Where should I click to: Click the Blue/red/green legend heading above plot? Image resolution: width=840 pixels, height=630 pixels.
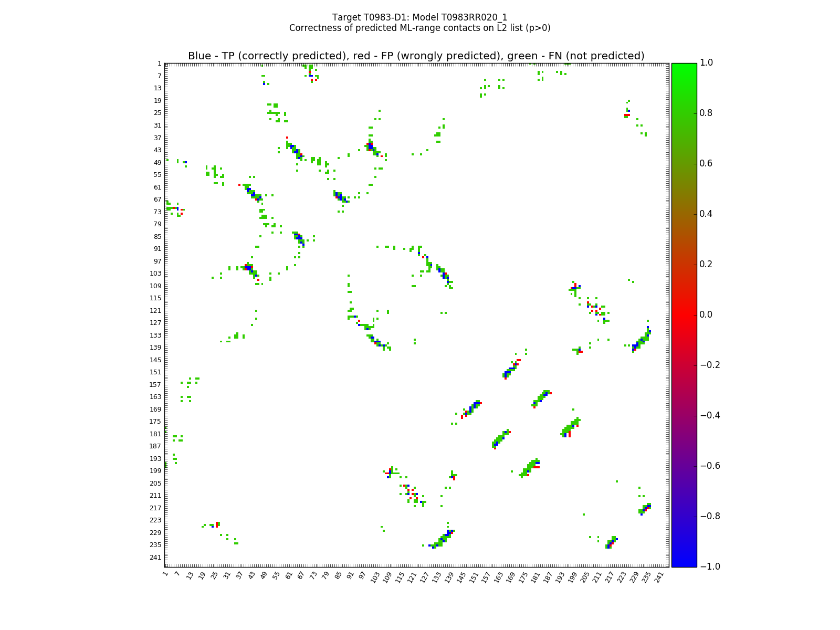tap(416, 56)
